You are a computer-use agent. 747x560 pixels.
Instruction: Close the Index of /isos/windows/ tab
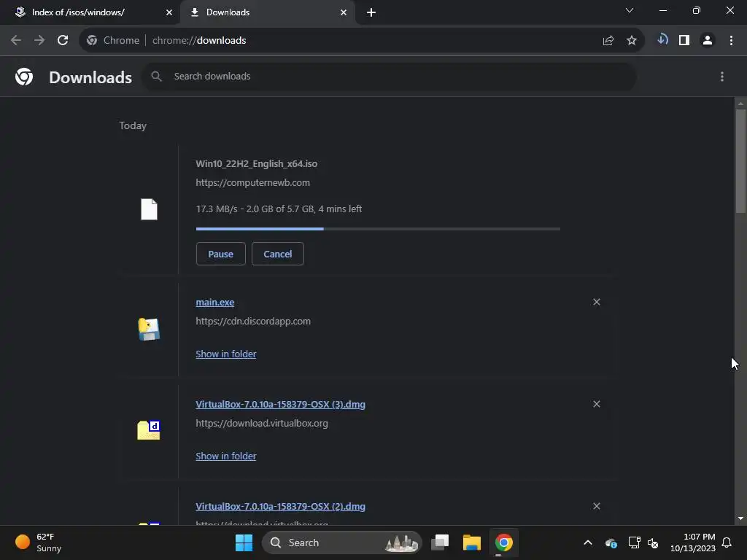[x=169, y=12]
